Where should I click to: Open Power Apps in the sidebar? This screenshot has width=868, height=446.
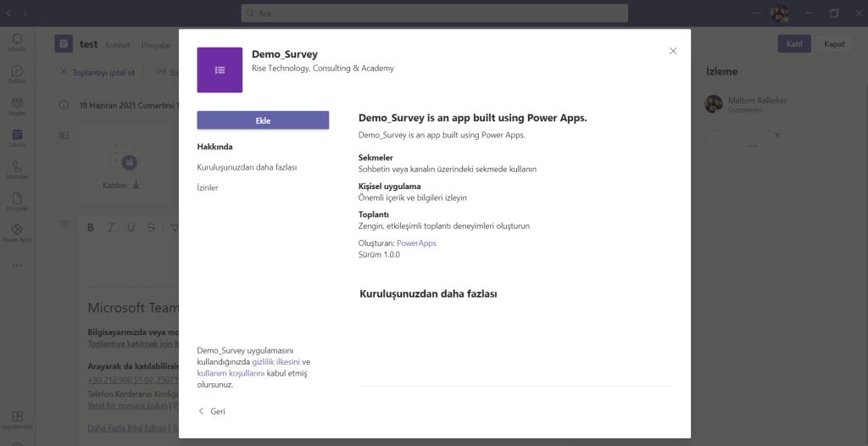point(17,233)
